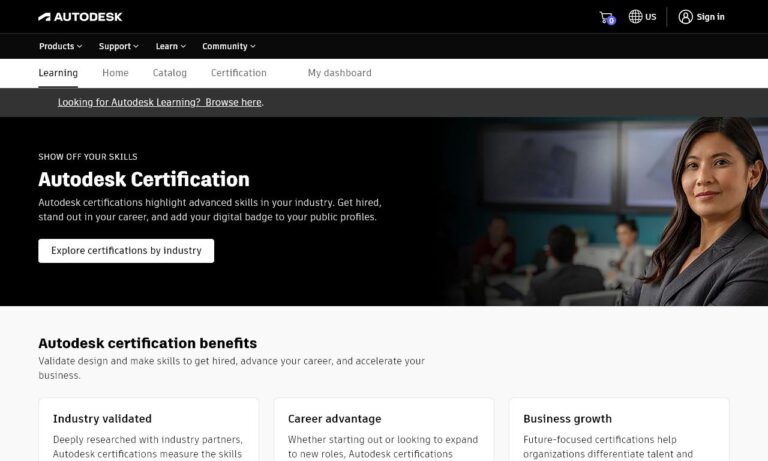Click the Autodesk logo

(80, 17)
